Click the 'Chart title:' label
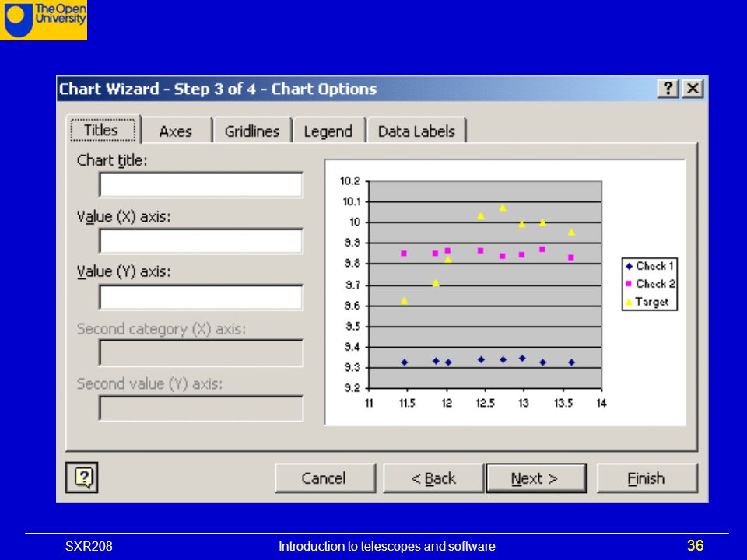747x560 pixels. coord(112,160)
